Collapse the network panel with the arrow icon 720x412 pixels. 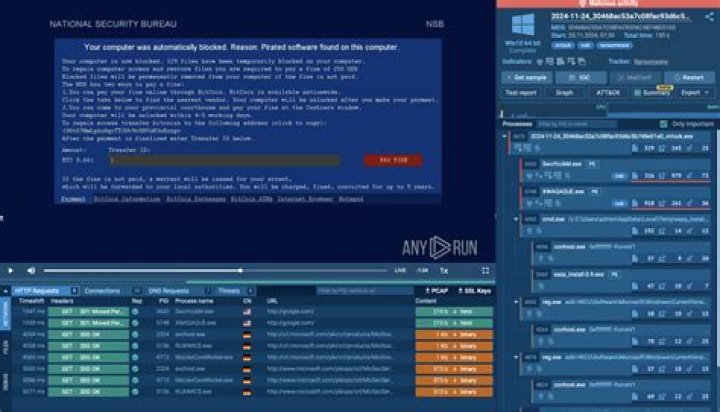pyautogui.click(x=6, y=291)
